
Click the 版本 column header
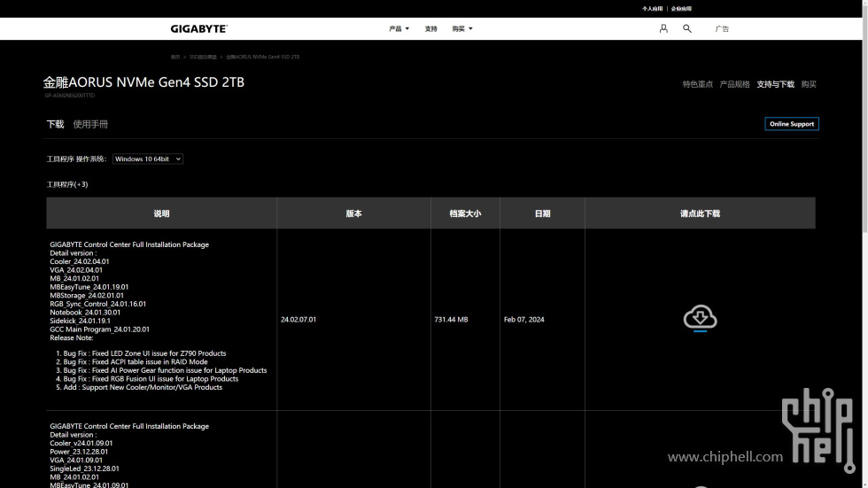(x=353, y=213)
